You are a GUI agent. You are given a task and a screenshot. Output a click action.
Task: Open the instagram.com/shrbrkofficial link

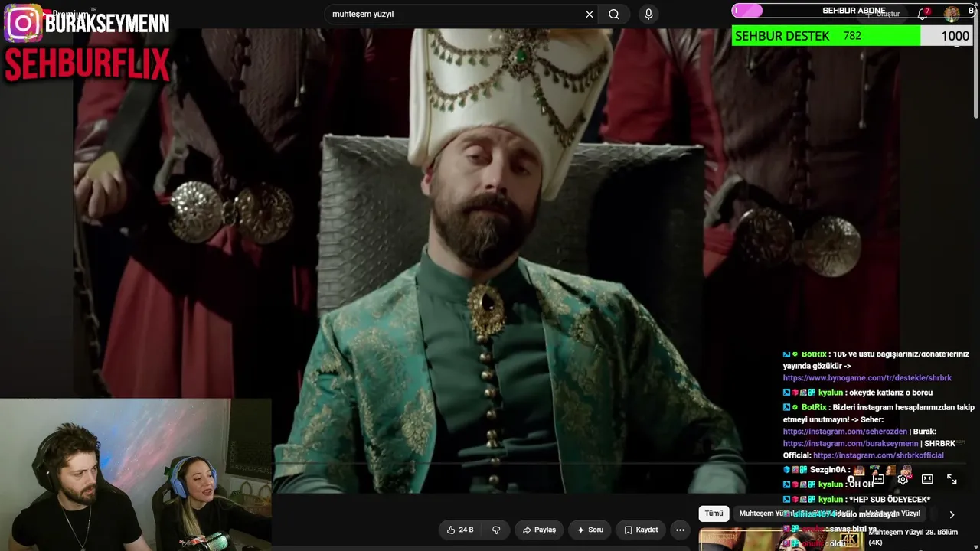click(x=878, y=455)
